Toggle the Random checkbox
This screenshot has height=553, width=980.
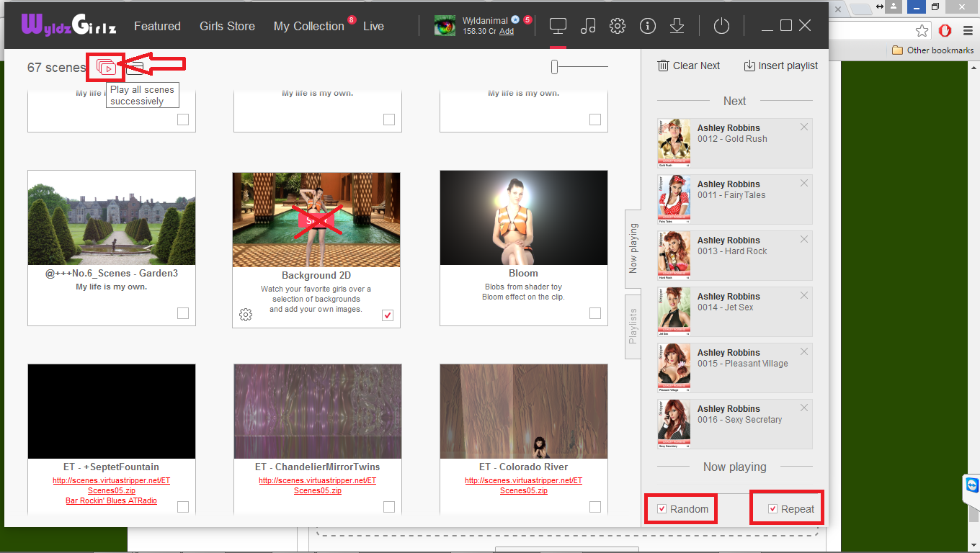661,509
